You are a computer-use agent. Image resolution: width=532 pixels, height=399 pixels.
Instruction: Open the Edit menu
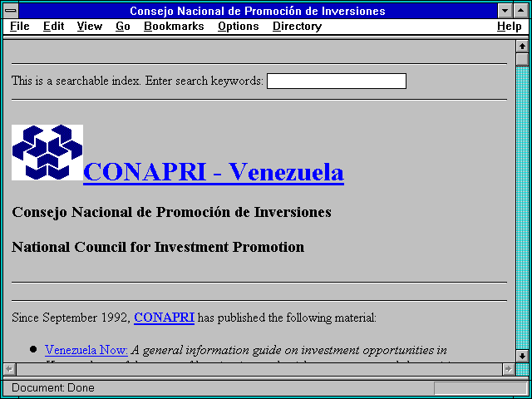53,27
